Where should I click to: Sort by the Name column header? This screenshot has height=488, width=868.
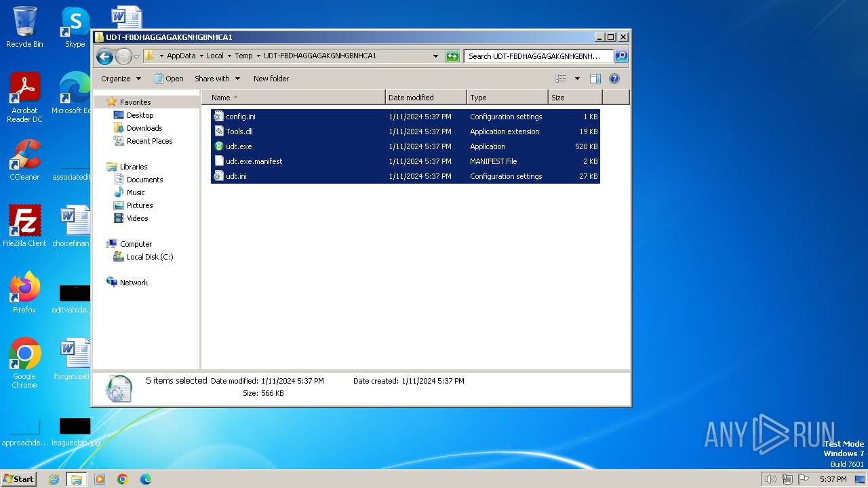click(293, 98)
